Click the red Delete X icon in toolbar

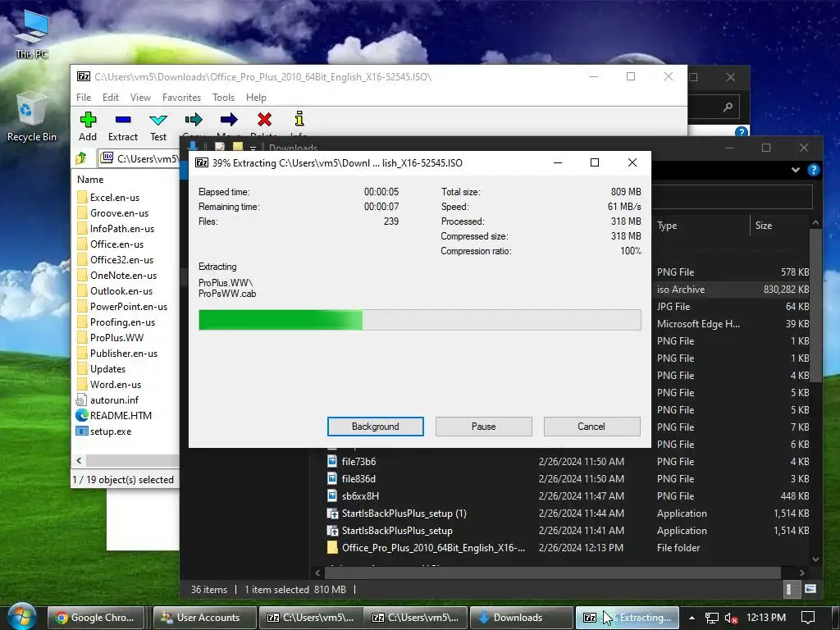click(264, 120)
